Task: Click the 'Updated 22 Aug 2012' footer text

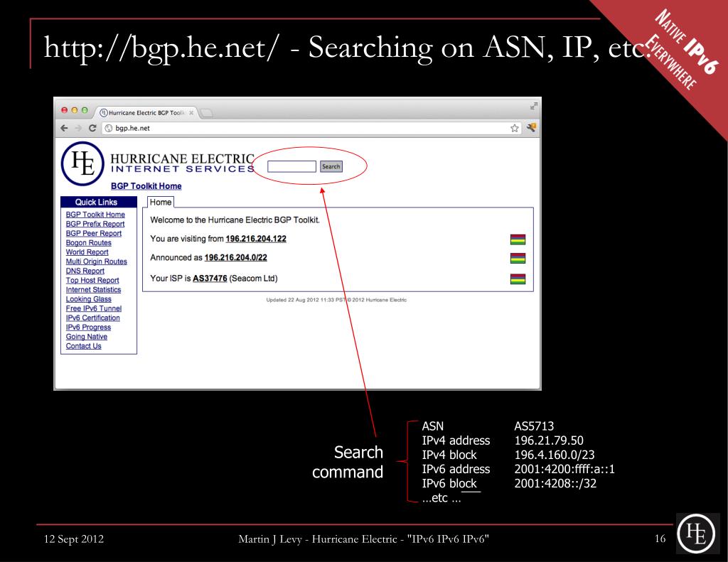Action: tap(336, 300)
